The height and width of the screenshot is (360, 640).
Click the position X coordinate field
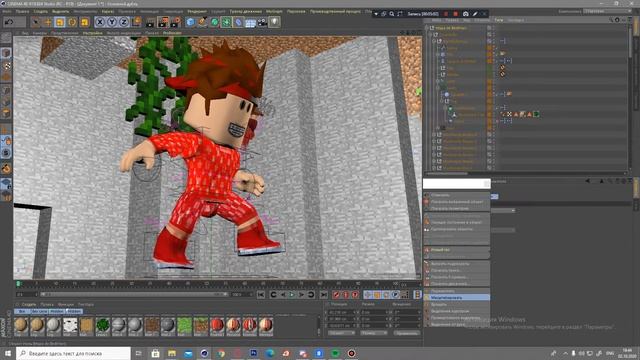click(343, 312)
